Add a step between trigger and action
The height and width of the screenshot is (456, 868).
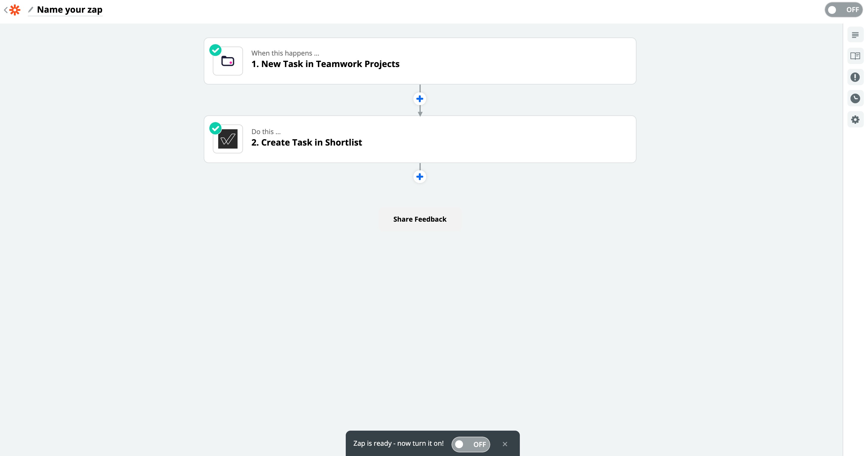click(419, 99)
